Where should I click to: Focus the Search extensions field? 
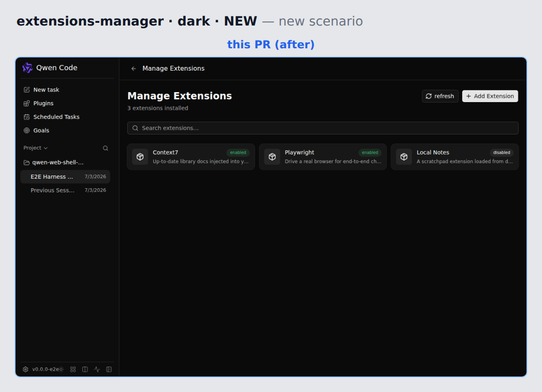(323, 128)
